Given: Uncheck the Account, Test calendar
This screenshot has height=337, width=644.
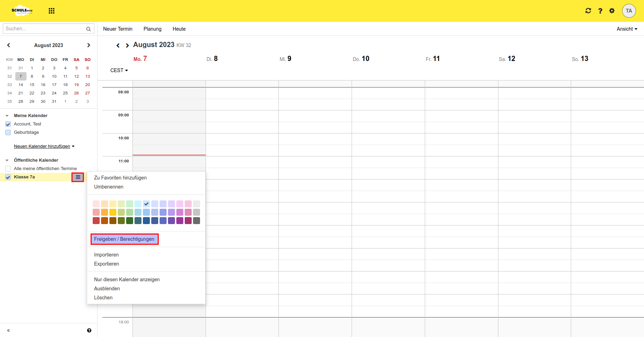Looking at the screenshot, I should [8, 124].
